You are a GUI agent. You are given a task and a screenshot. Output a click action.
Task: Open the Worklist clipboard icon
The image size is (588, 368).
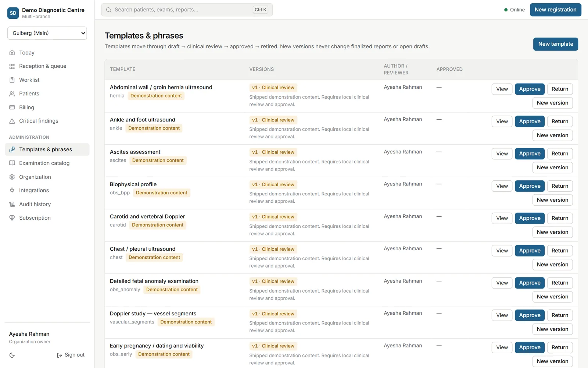[12, 80]
